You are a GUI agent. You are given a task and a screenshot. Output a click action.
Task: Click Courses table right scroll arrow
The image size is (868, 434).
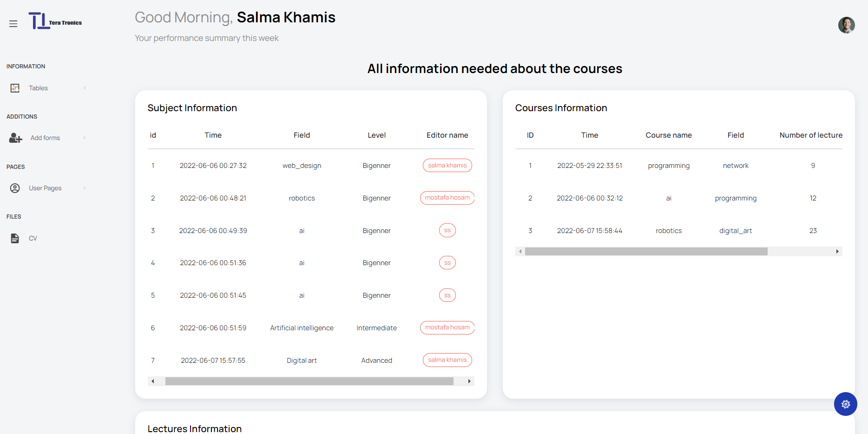tap(837, 252)
